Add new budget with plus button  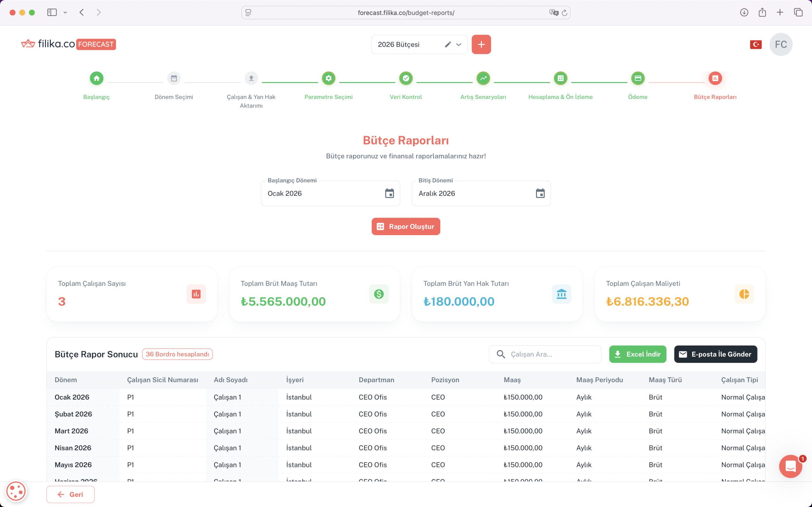tap(481, 45)
